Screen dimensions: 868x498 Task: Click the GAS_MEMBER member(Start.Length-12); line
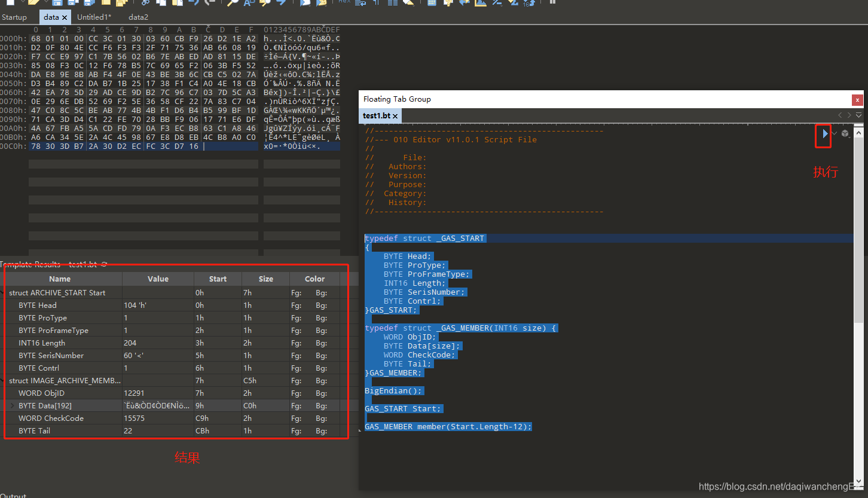point(448,426)
